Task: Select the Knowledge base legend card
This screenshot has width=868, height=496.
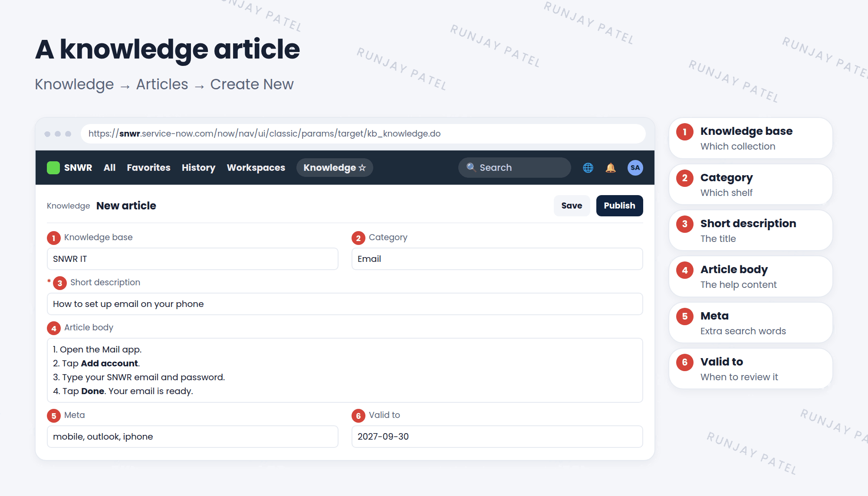Action: coord(750,138)
